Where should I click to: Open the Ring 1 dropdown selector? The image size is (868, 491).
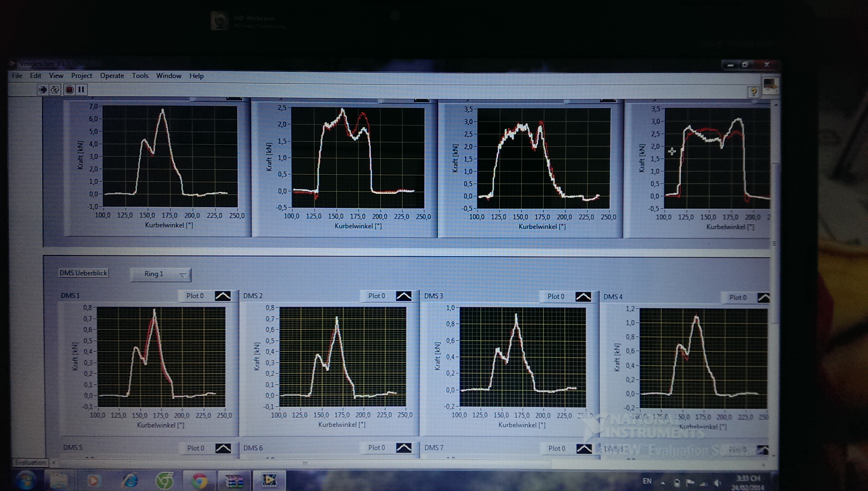(160, 274)
